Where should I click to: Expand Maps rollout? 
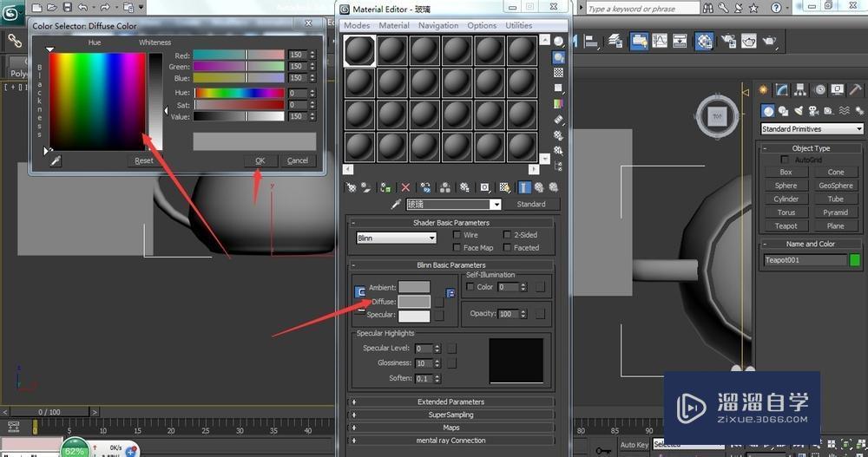coord(450,428)
